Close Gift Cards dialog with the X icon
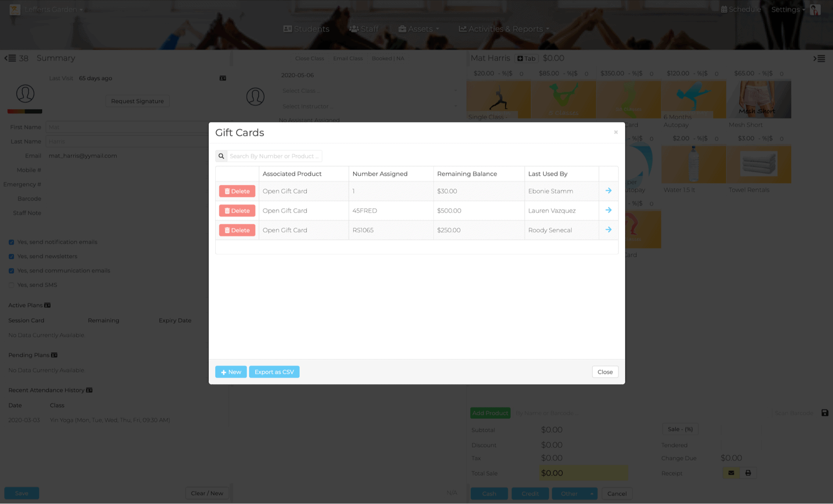 tap(615, 132)
